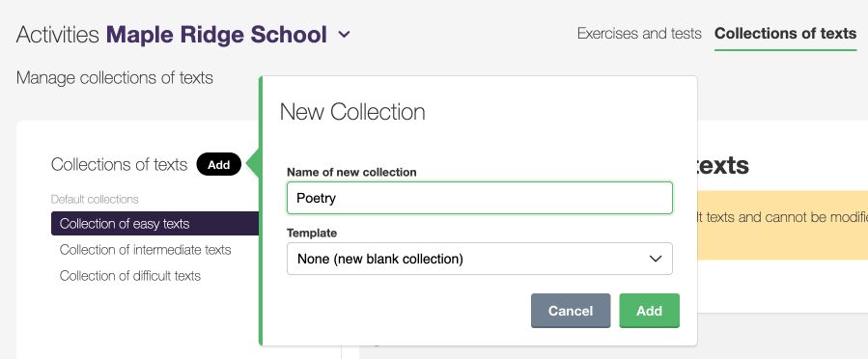
Task: Click the New Collection dialog title
Action: [352, 112]
